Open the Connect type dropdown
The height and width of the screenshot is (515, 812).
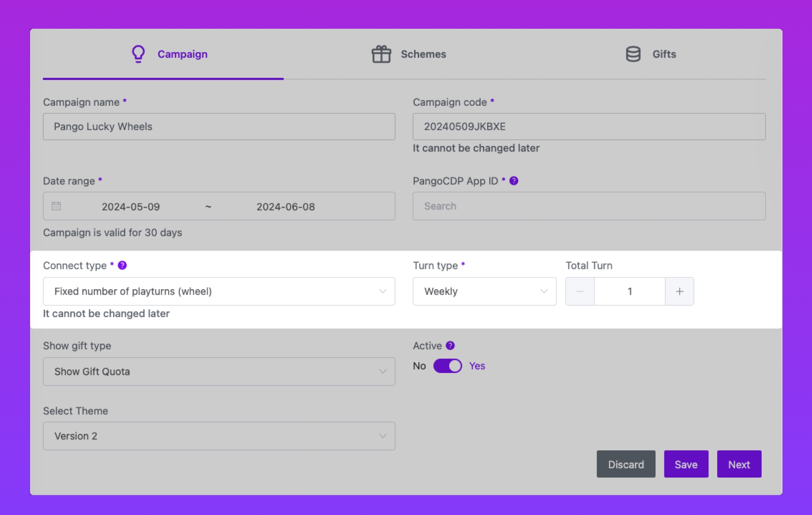[219, 291]
